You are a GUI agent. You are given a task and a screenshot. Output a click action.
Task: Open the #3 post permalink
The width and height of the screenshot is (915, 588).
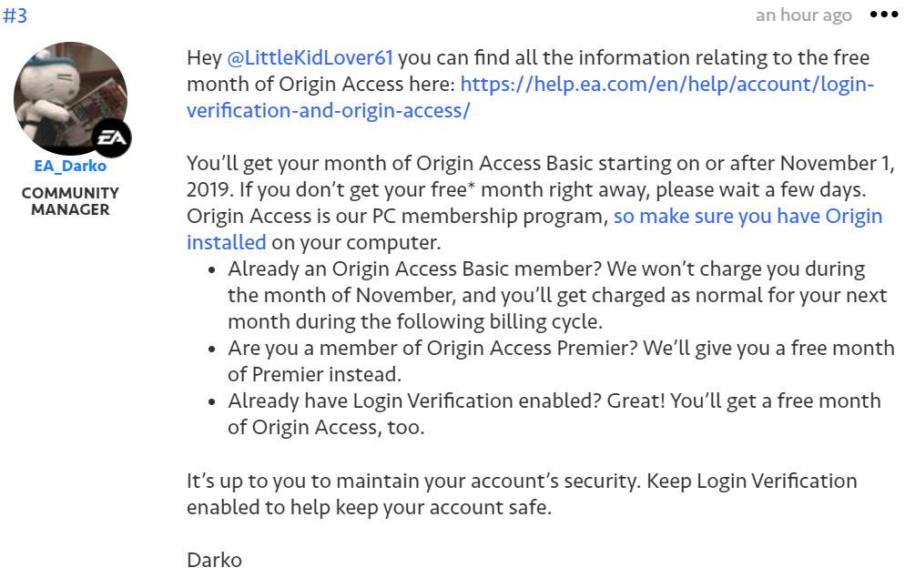(x=15, y=15)
